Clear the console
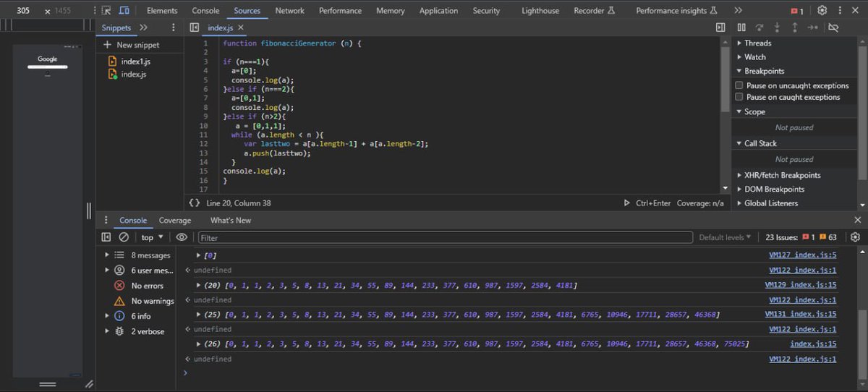Viewport: 868px width, 392px height. coord(124,237)
